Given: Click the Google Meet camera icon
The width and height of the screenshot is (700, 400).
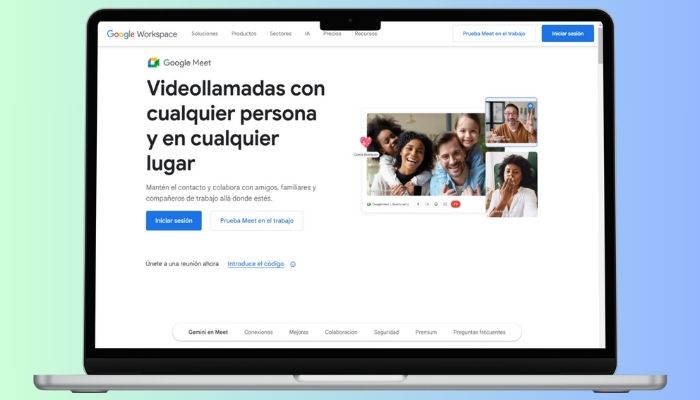Looking at the screenshot, I should [x=154, y=62].
